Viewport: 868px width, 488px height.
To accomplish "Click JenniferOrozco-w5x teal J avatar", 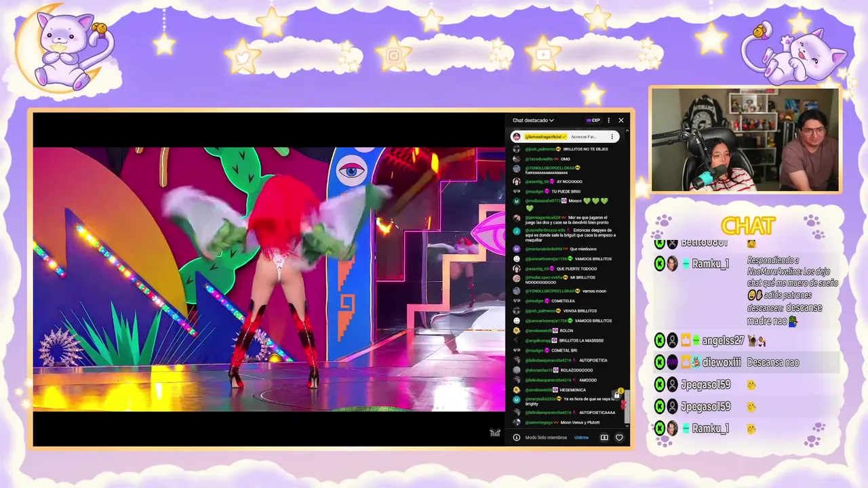I will pos(517,230).
